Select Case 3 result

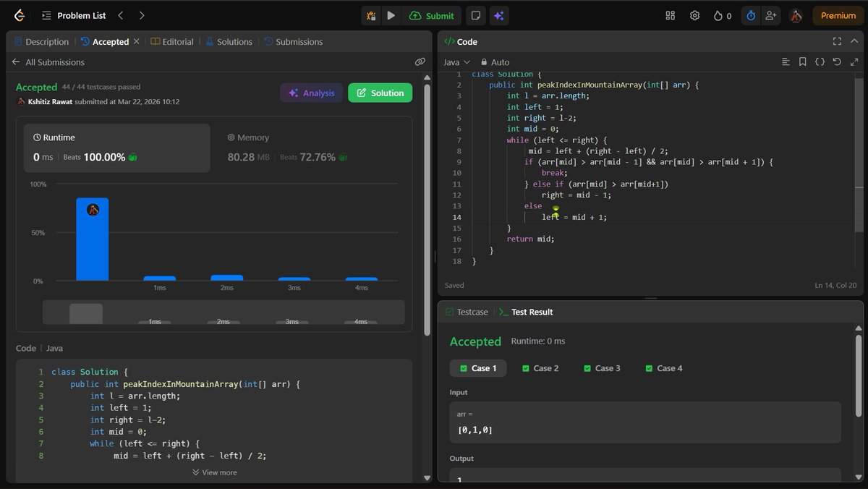point(602,368)
